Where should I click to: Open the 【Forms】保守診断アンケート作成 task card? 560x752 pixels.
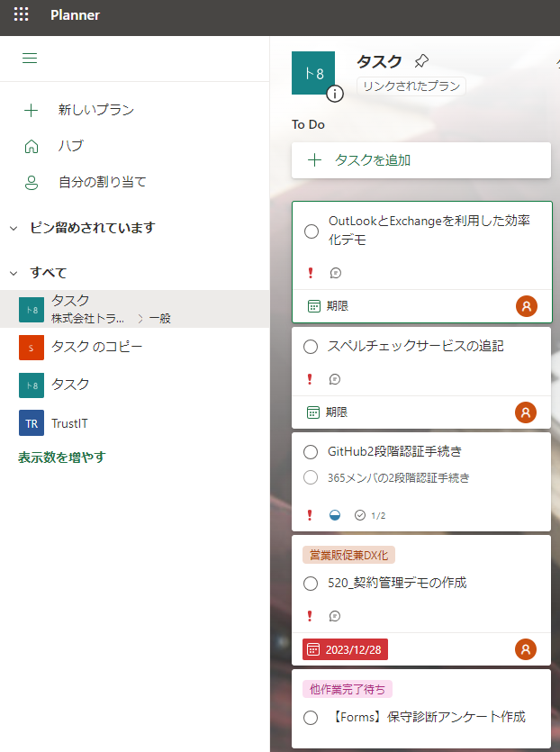(x=425, y=718)
